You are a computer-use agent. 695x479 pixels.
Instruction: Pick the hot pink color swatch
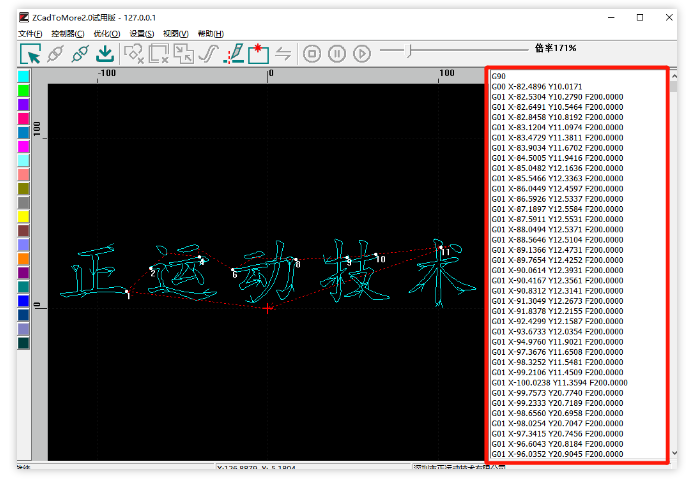click(23, 118)
